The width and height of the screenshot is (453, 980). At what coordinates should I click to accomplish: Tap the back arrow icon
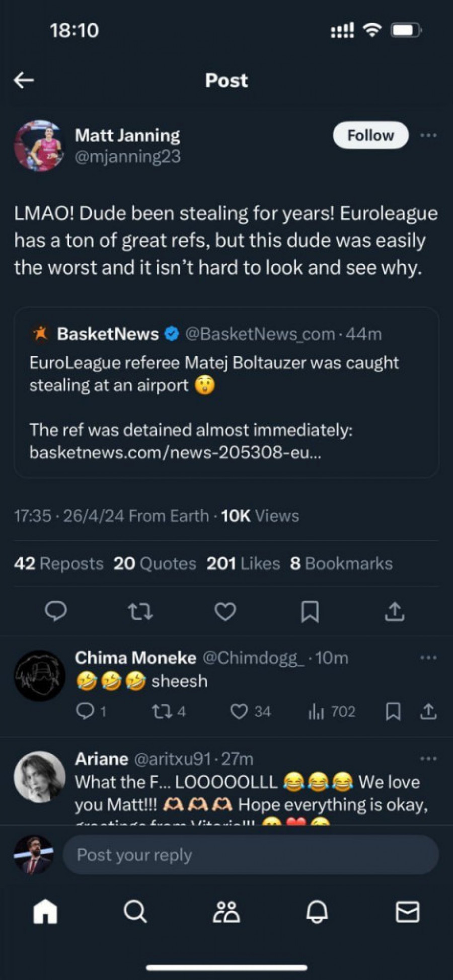(24, 80)
